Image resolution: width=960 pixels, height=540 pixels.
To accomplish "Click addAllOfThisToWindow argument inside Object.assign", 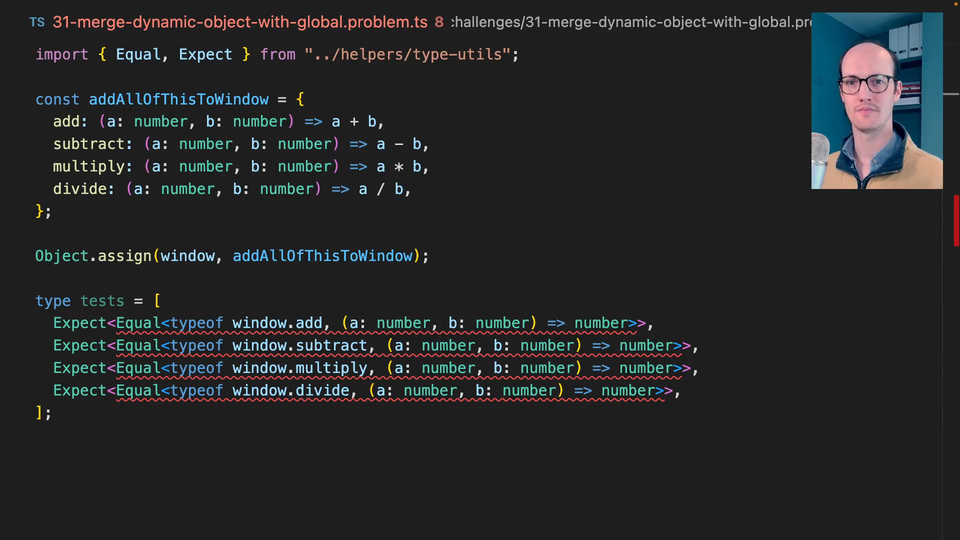I will point(322,256).
